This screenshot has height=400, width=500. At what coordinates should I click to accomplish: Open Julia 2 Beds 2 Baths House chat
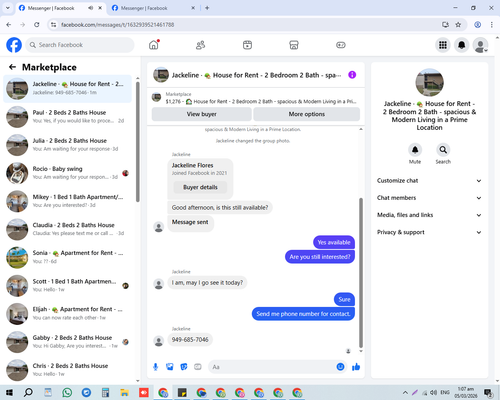[68, 145]
